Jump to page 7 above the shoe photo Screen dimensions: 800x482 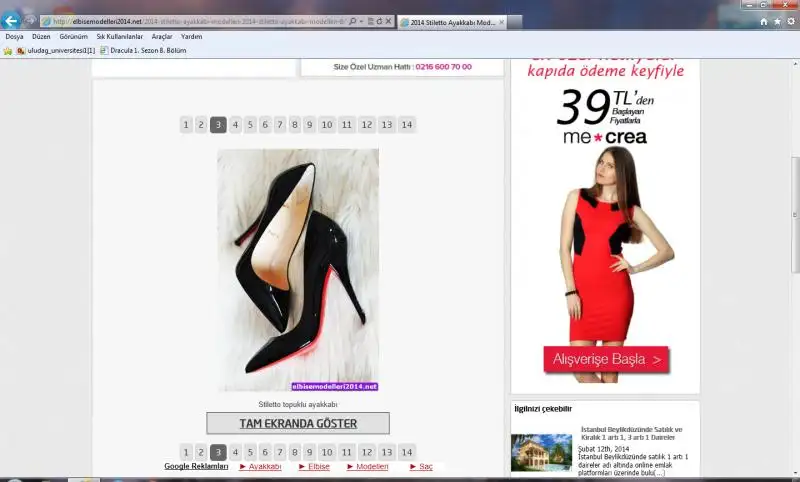pos(280,124)
